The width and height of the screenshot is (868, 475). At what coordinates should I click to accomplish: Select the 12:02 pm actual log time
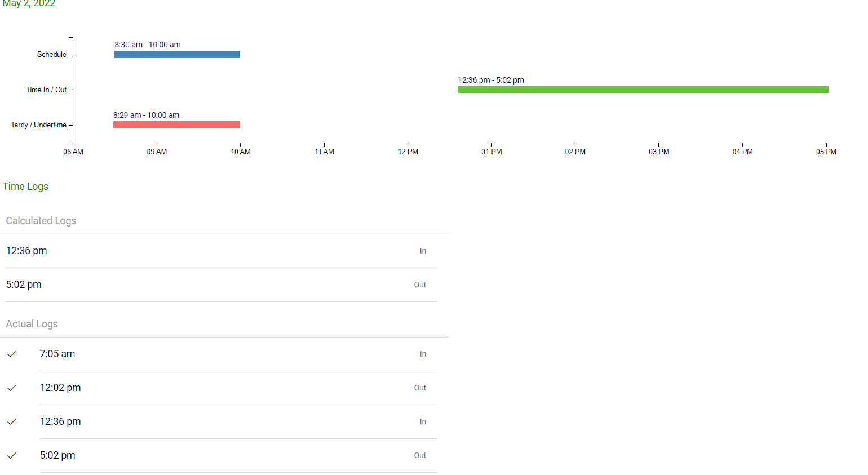[60, 388]
